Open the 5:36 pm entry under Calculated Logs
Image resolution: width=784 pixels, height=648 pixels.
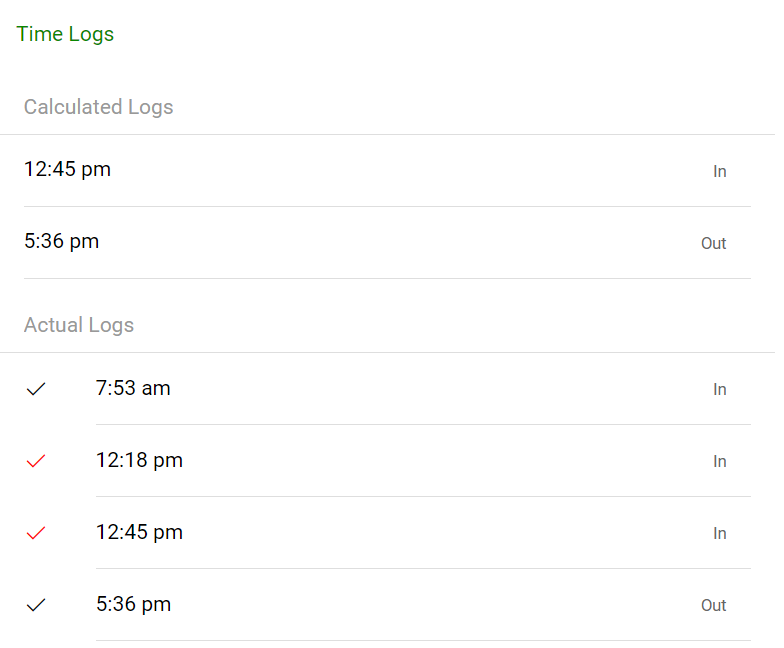click(x=61, y=241)
